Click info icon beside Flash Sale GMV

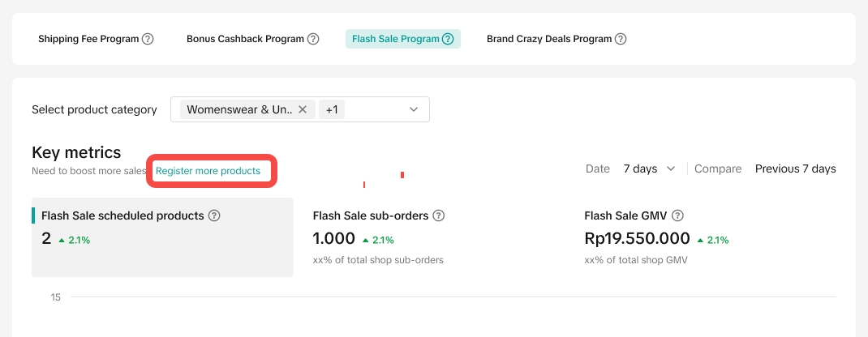[677, 215]
